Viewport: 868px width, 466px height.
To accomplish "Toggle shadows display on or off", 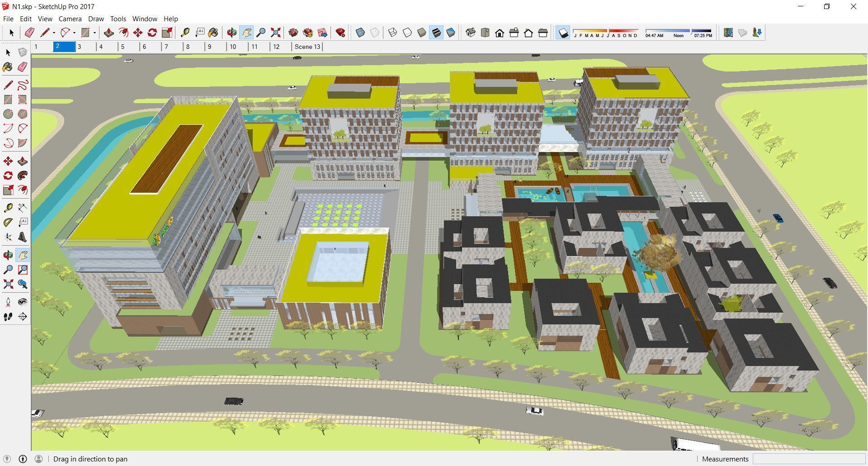I will (562, 32).
